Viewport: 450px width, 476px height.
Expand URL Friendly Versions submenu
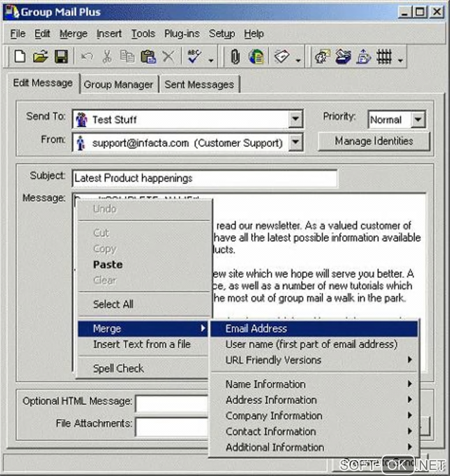click(x=314, y=360)
